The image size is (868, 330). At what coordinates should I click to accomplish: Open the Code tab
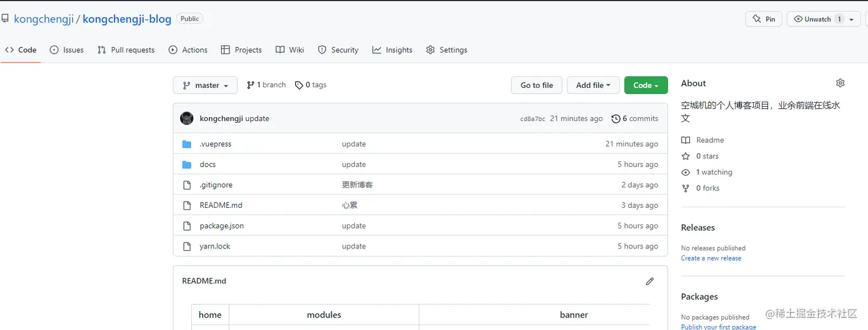click(x=21, y=50)
